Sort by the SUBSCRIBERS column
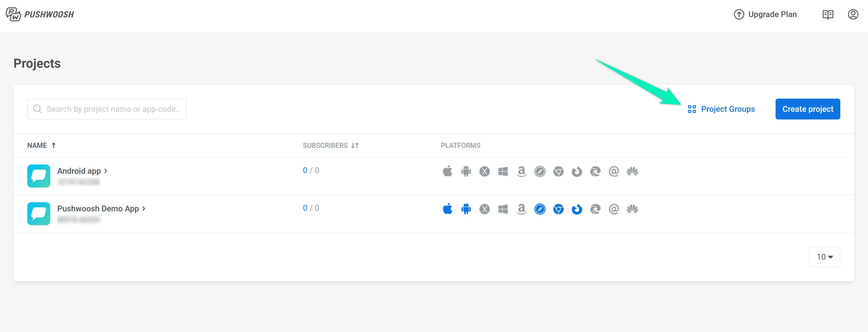 click(x=330, y=145)
